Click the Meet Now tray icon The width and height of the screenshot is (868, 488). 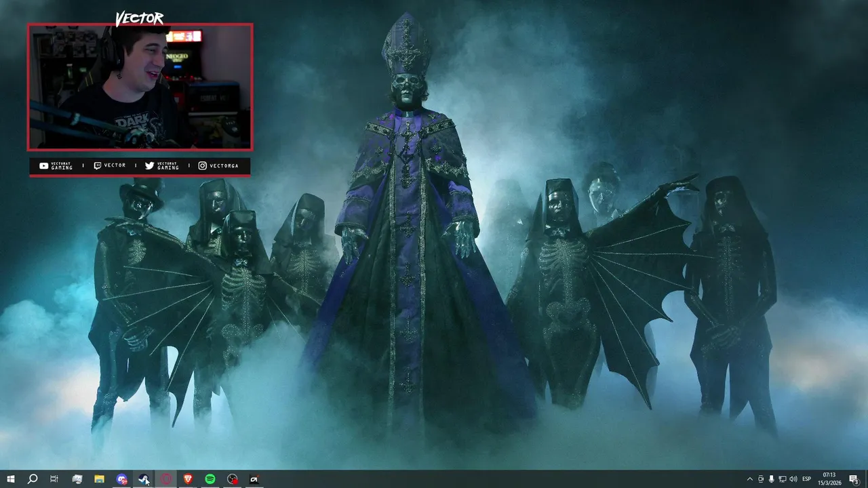pyautogui.click(x=761, y=479)
